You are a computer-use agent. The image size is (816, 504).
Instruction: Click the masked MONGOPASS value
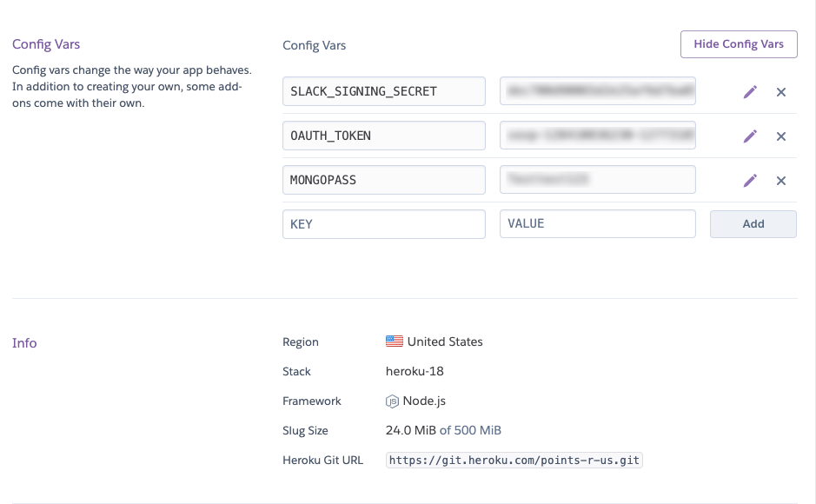tap(597, 180)
